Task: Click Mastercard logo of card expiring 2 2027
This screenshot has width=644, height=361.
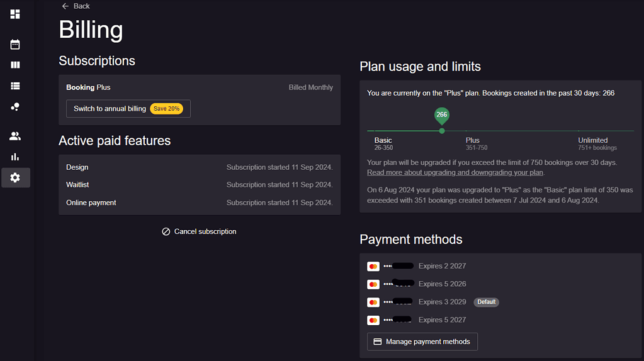Action: point(373,266)
